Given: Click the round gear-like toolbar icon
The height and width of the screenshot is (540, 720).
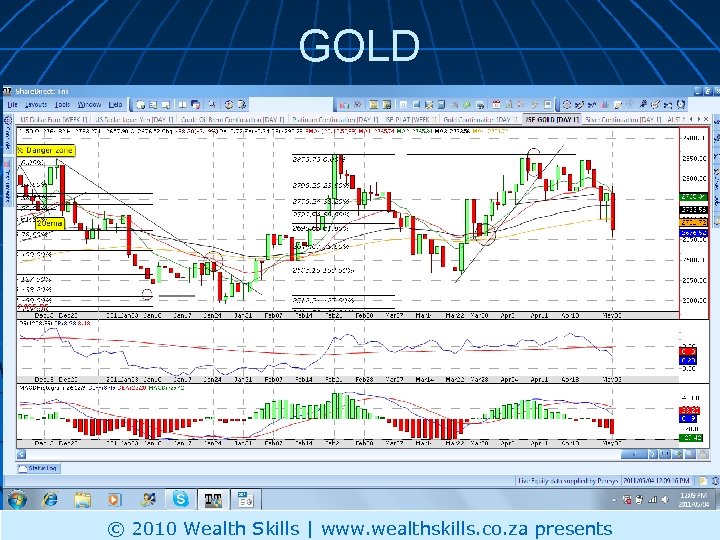Looking at the screenshot, I should coord(228,105).
